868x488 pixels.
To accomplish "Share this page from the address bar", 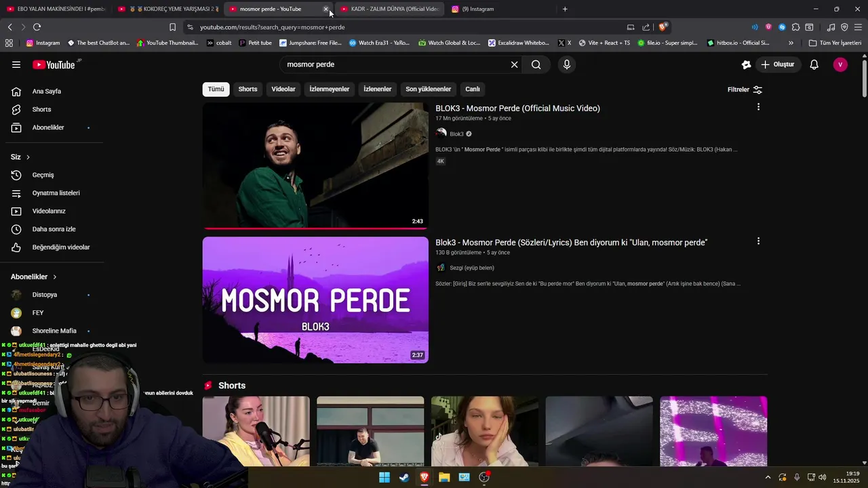I will (646, 27).
